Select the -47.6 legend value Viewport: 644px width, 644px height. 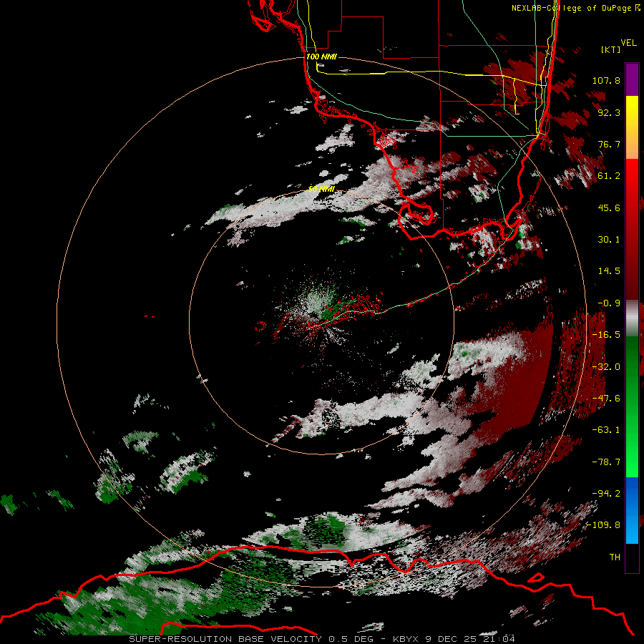pos(606,399)
